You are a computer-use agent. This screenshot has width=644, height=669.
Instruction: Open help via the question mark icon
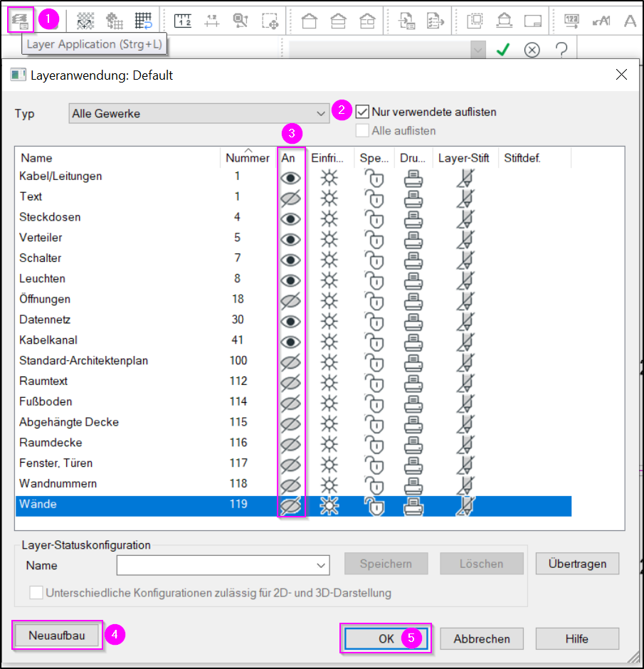(561, 50)
